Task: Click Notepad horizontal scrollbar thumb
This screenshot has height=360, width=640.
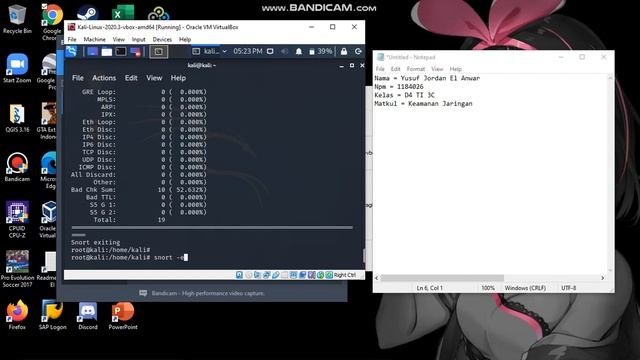Action: 442,278
